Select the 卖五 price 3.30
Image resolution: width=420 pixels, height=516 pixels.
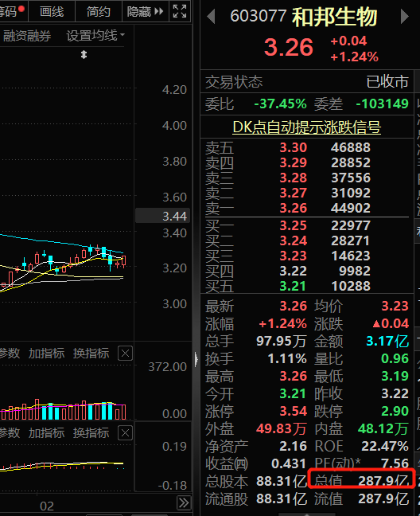294,147
